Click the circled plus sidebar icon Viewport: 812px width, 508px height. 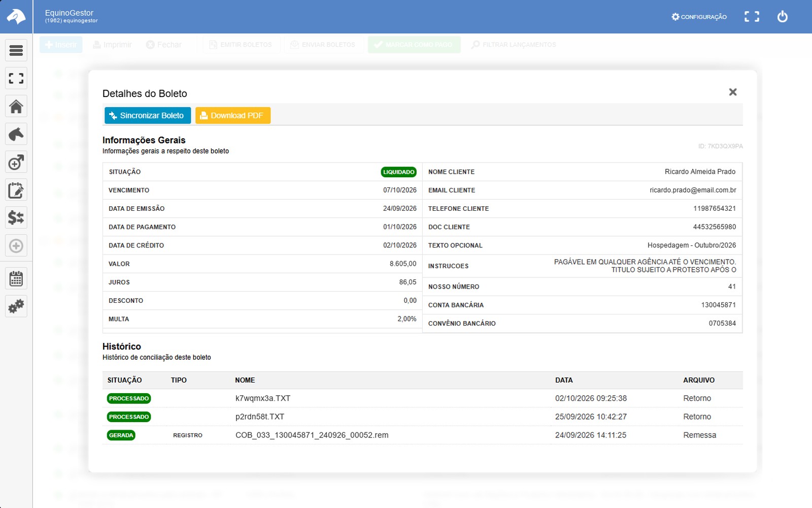click(x=16, y=246)
